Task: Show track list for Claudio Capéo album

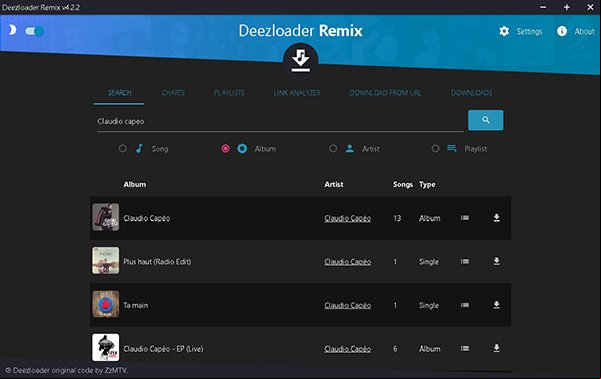Action: click(x=465, y=218)
